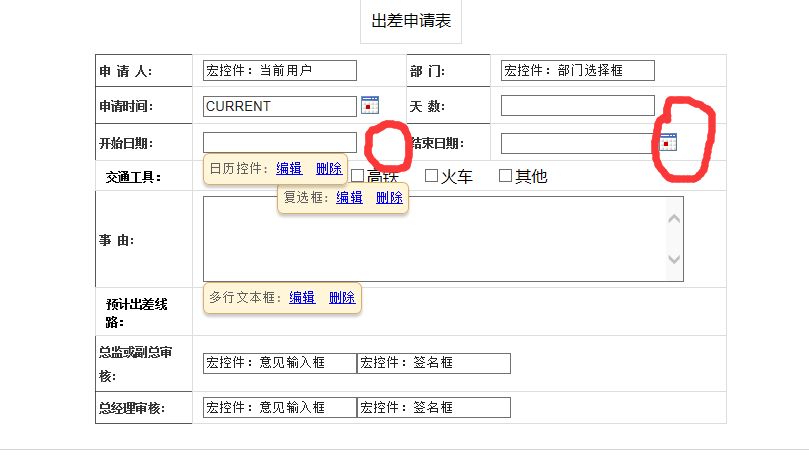Image resolution: width=809 pixels, height=467 pixels.
Task: Select 签名框 in 总监或副总审核 row
Action: (x=433, y=363)
